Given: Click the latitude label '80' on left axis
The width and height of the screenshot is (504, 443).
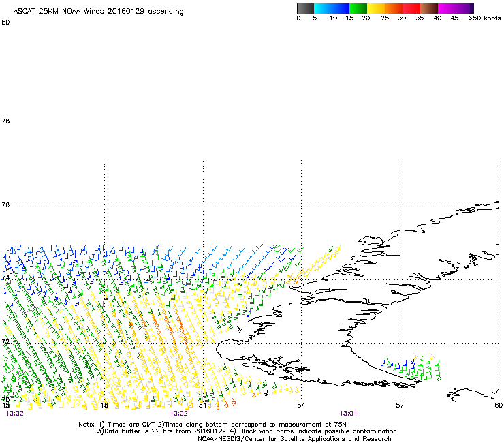Looking at the screenshot, I should pos(5,22).
